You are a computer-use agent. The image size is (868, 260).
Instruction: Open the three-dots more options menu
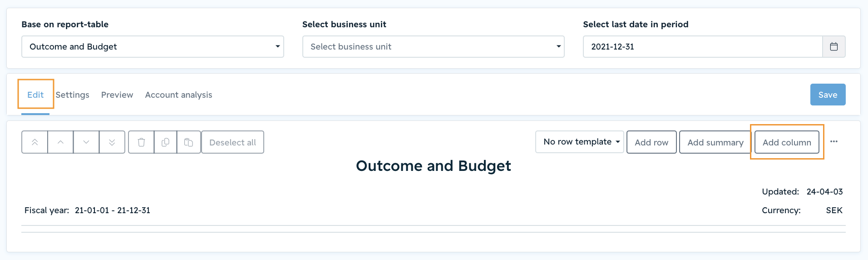(x=834, y=141)
